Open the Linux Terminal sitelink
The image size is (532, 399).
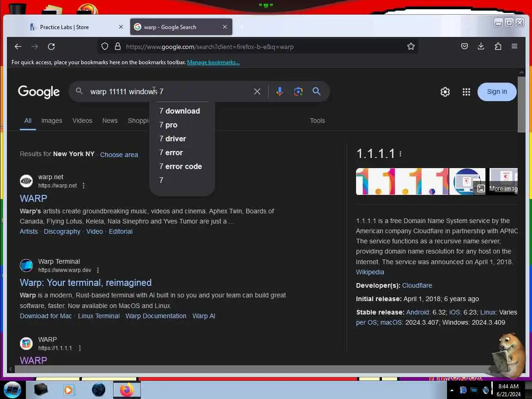click(x=99, y=316)
